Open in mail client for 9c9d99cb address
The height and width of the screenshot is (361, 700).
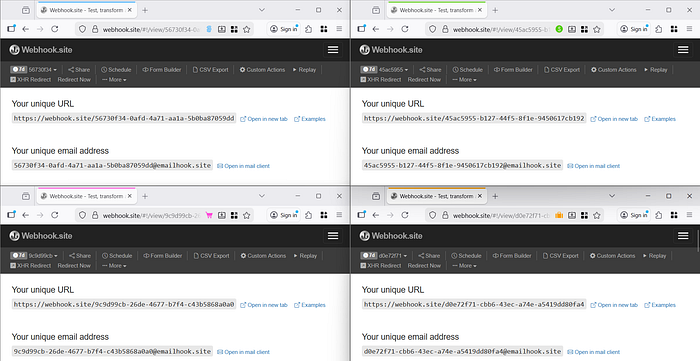point(243,352)
